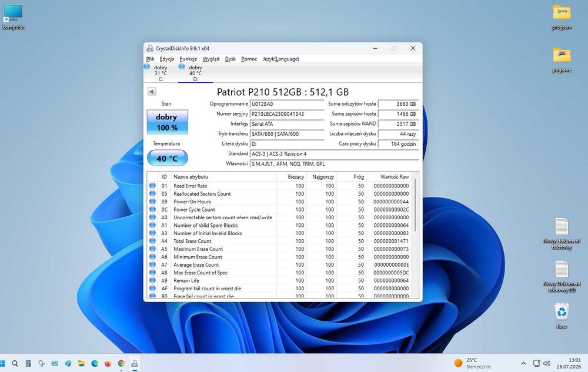Image resolution: width=588 pixels, height=372 pixels.
Task: Select the C: drive status icon
Action: (x=147, y=66)
